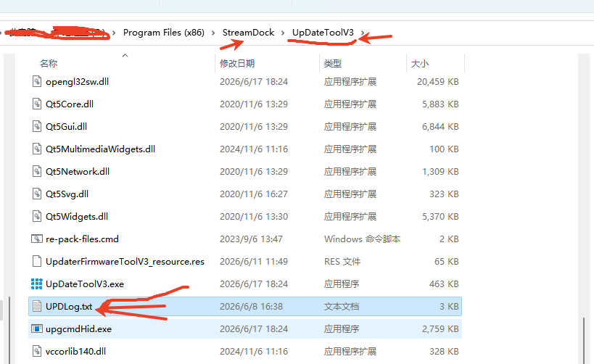
Task: Click the Qt5Network.dll file icon
Action: pos(37,171)
